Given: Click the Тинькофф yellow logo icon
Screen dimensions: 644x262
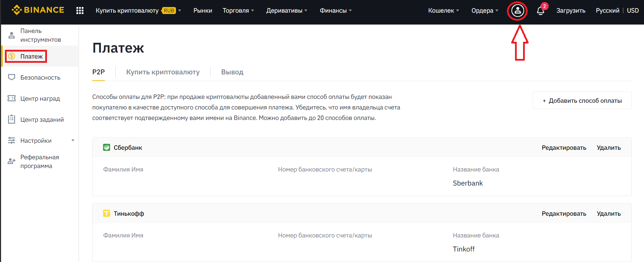Looking at the screenshot, I should pyautogui.click(x=107, y=213).
